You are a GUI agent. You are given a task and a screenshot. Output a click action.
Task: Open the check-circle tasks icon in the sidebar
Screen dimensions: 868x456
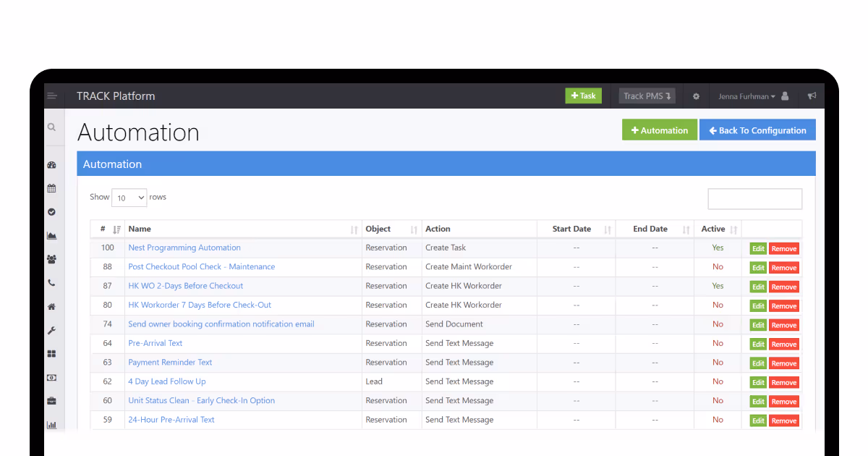(51, 212)
